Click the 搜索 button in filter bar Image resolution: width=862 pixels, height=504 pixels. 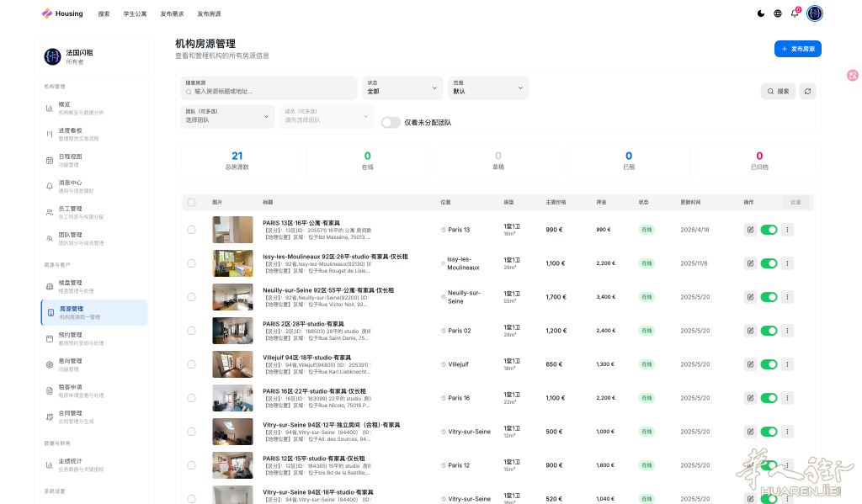(779, 91)
